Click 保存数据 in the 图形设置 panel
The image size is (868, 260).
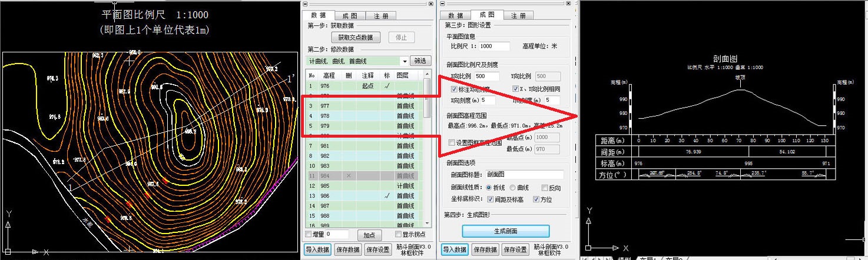(485, 249)
